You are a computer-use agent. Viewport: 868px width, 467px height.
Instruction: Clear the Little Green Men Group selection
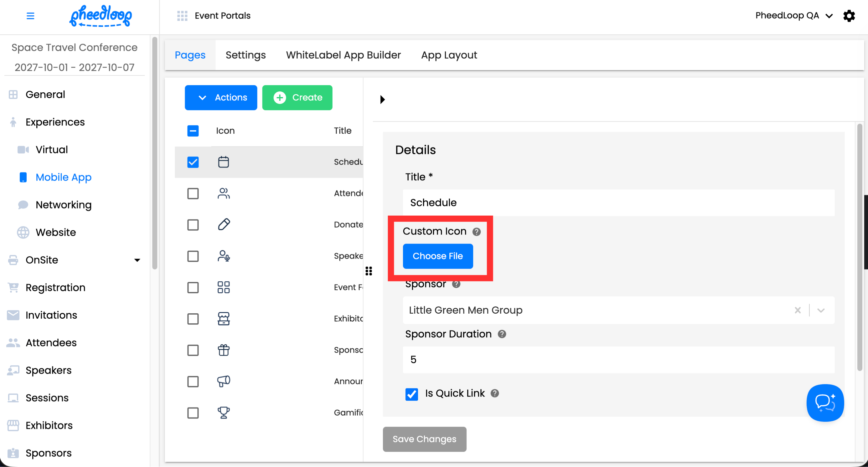[797, 310]
